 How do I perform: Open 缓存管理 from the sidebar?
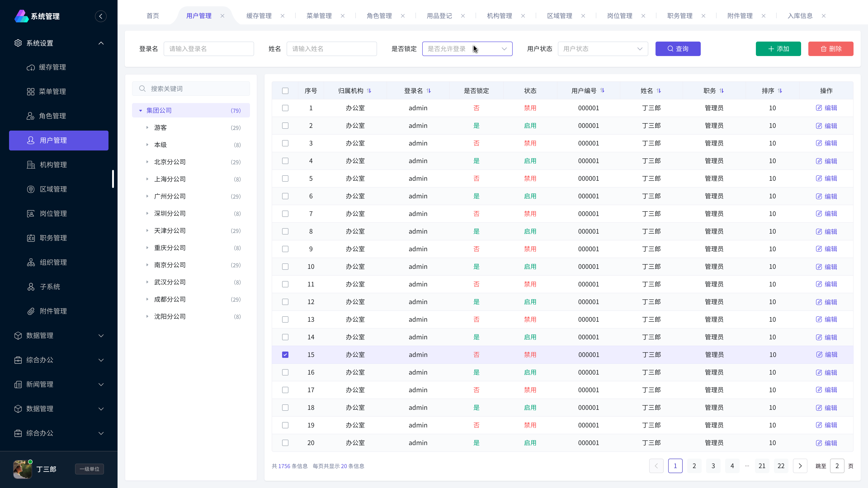tap(52, 67)
